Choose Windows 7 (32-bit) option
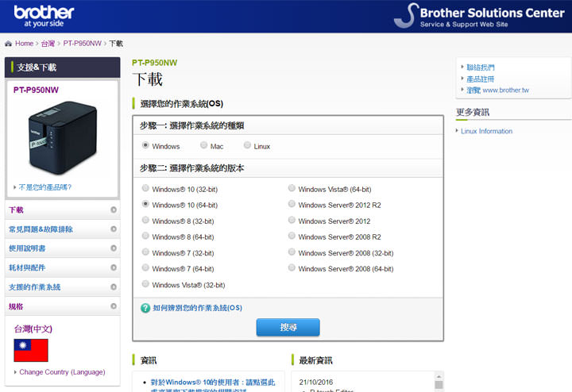This screenshot has height=392, width=572. 145,252
